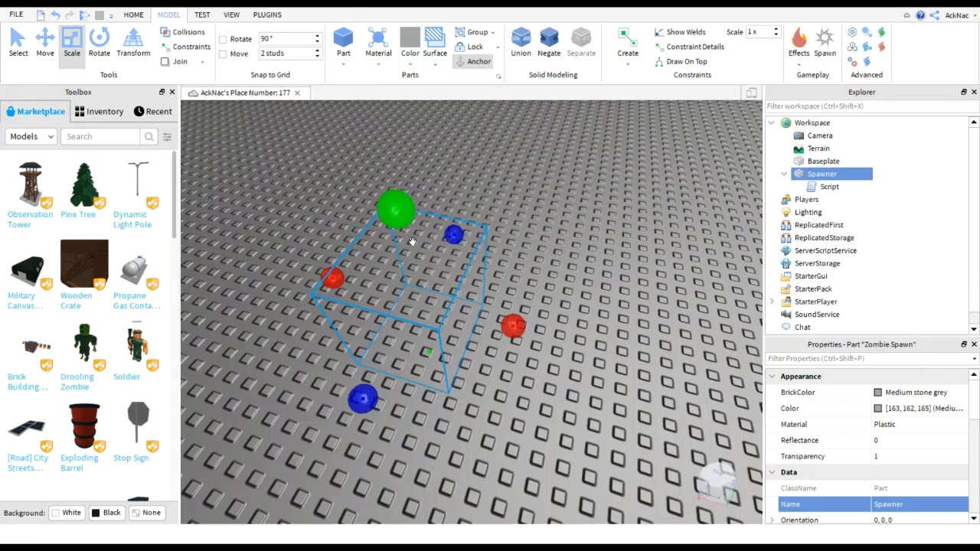Select the Drooling Zombie model thumbnail
The height and width of the screenshot is (551, 980).
pos(84,346)
